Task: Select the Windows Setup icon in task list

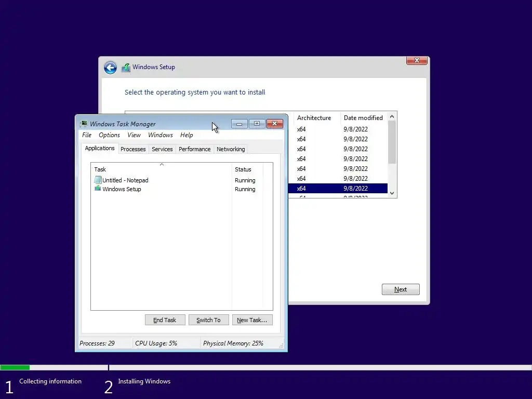Action: pos(98,189)
